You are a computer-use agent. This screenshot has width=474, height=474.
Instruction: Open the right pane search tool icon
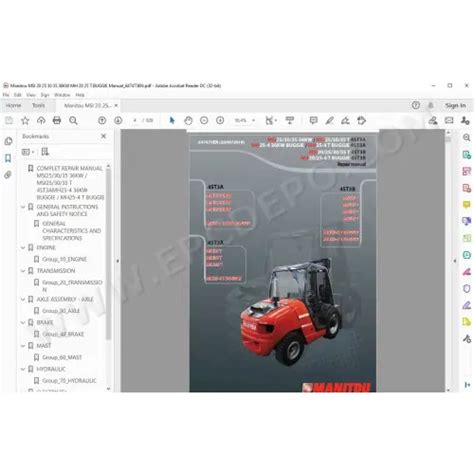[x=467, y=137]
